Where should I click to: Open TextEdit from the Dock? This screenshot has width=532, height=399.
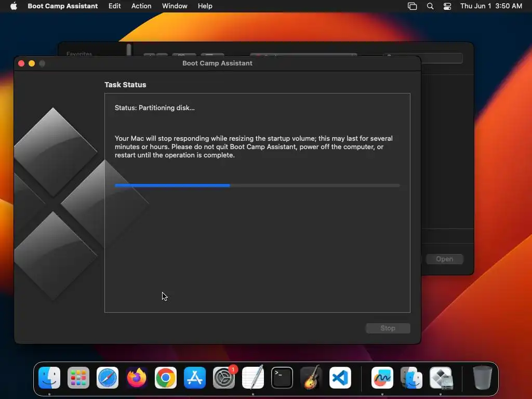coord(253,378)
